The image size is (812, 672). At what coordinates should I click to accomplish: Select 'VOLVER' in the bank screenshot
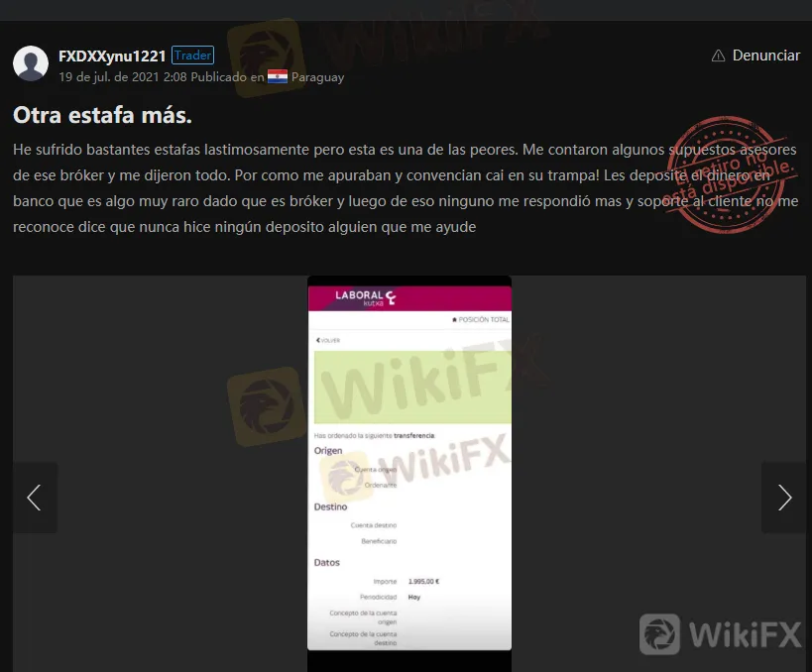[x=328, y=340]
